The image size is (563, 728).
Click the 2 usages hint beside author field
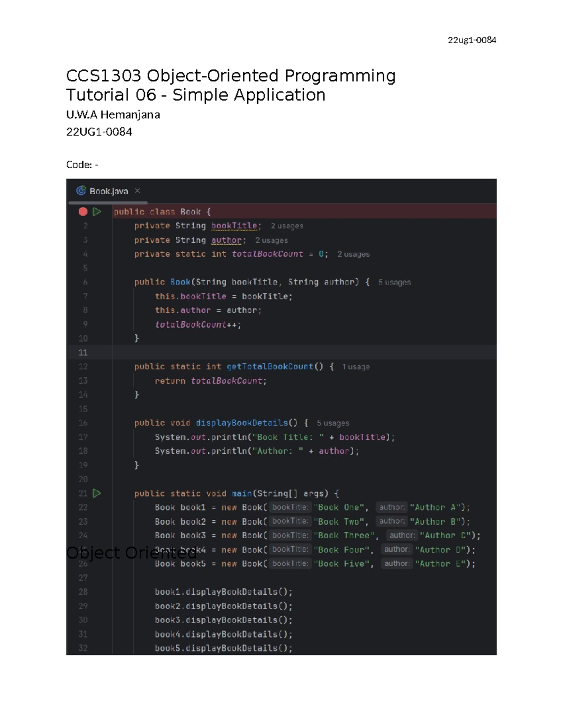271,240
